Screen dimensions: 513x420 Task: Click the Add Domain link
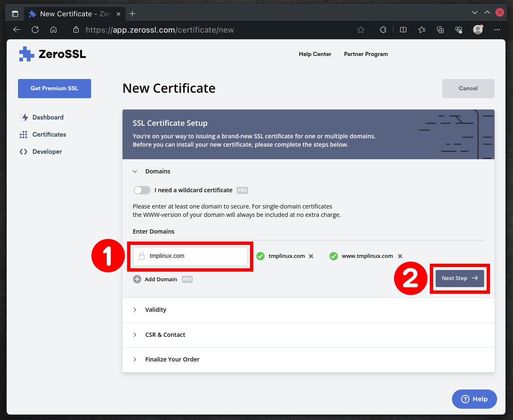[161, 279]
